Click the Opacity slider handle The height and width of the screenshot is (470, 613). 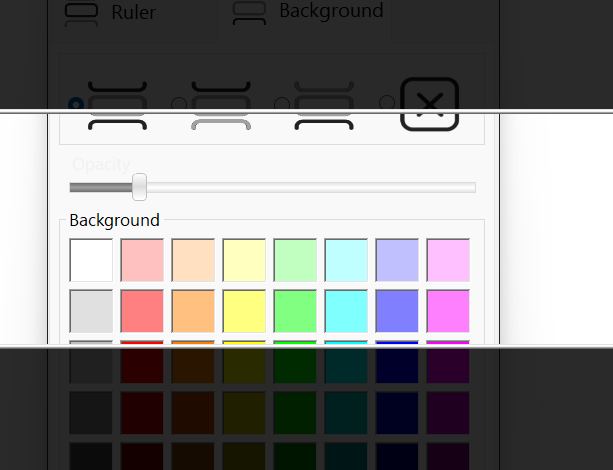(140, 186)
